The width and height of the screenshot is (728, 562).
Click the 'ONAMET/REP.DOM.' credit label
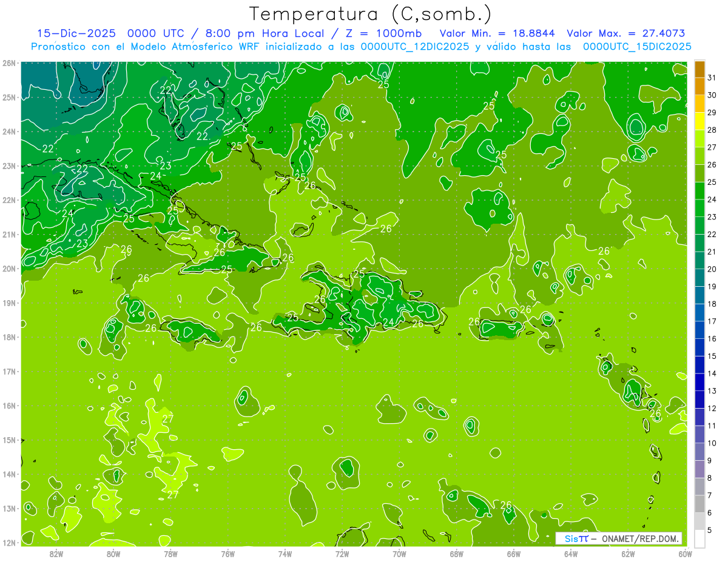click(639, 538)
